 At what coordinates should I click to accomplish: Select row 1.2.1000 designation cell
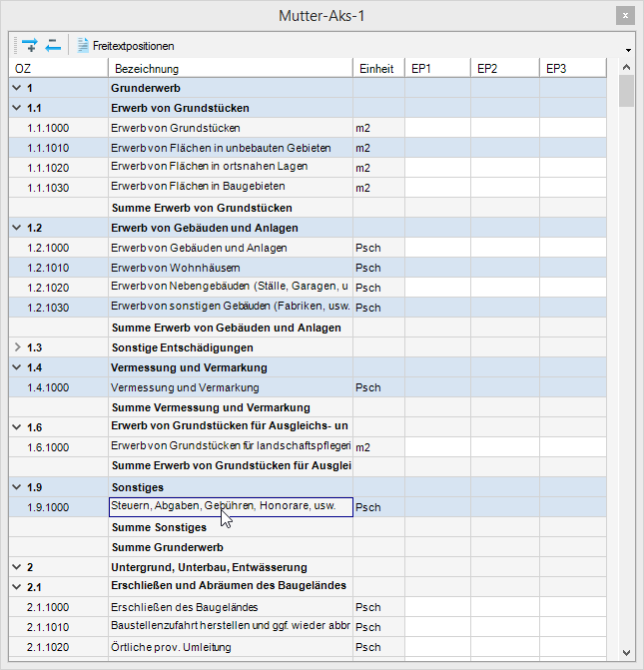(x=231, y=248)
